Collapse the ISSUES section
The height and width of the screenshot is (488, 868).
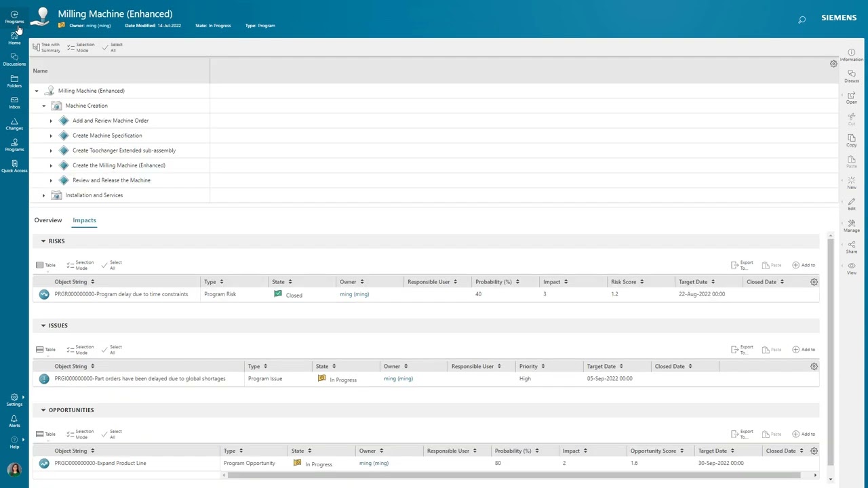point(43,326)
